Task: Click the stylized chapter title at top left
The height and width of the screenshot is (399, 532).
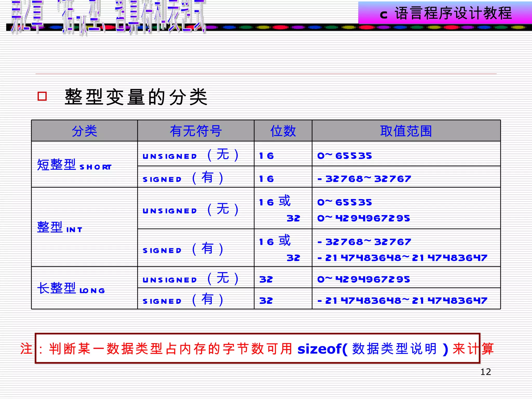Action: [x=109, y=17]
